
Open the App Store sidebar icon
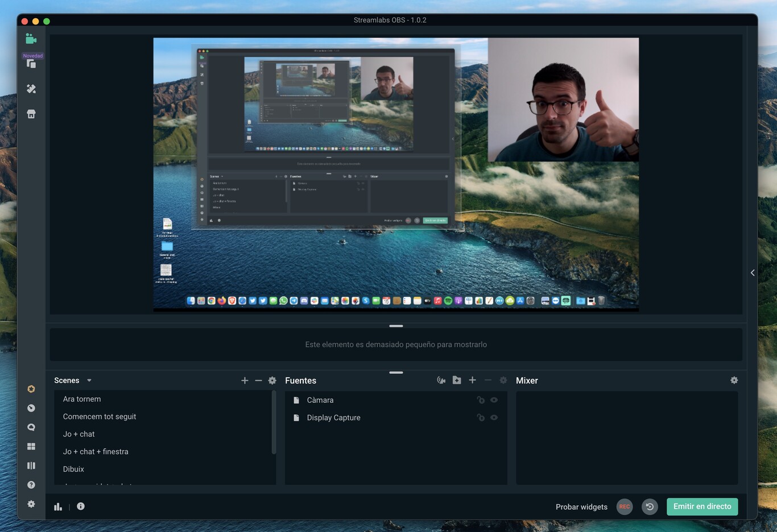(31, 113)
